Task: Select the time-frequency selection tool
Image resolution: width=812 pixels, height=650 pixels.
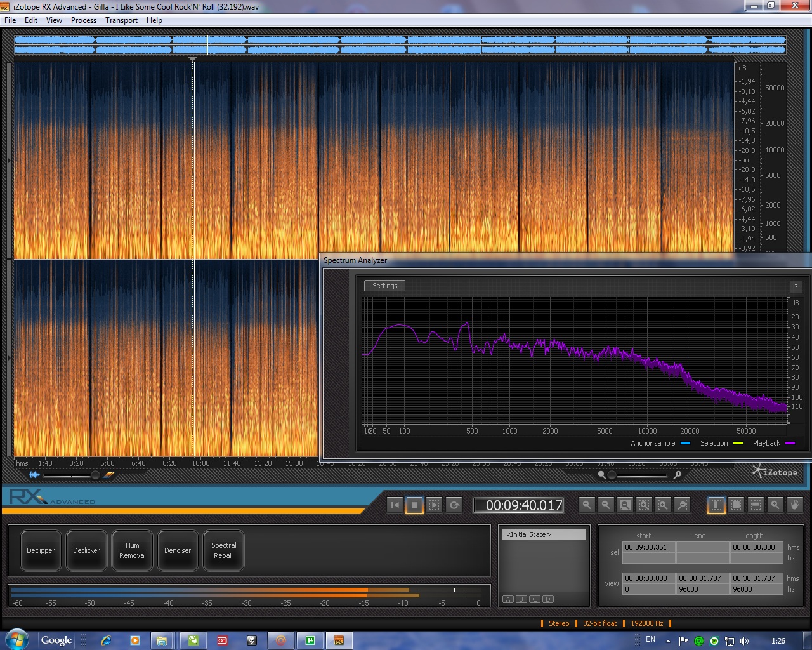Action: 736,505
